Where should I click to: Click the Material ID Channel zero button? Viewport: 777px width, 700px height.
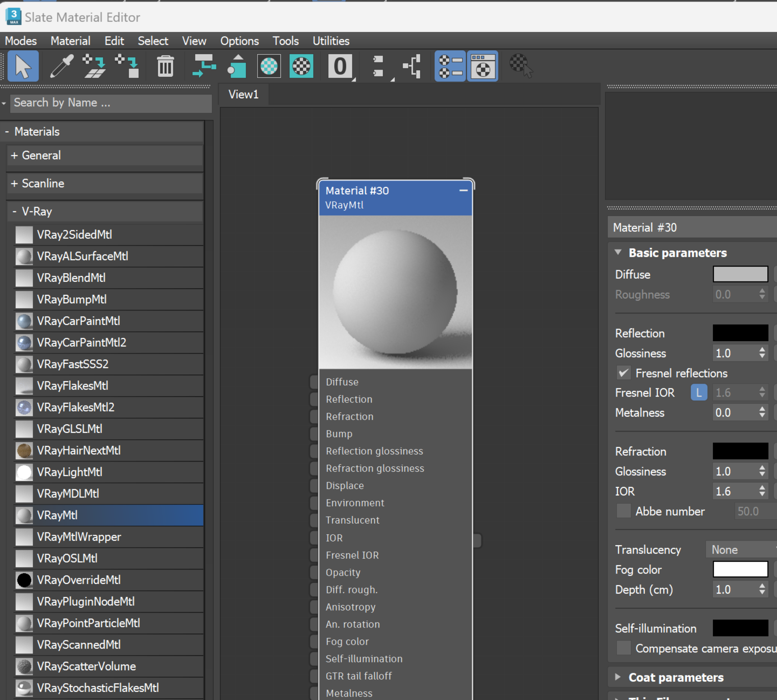tap(340, 66)
